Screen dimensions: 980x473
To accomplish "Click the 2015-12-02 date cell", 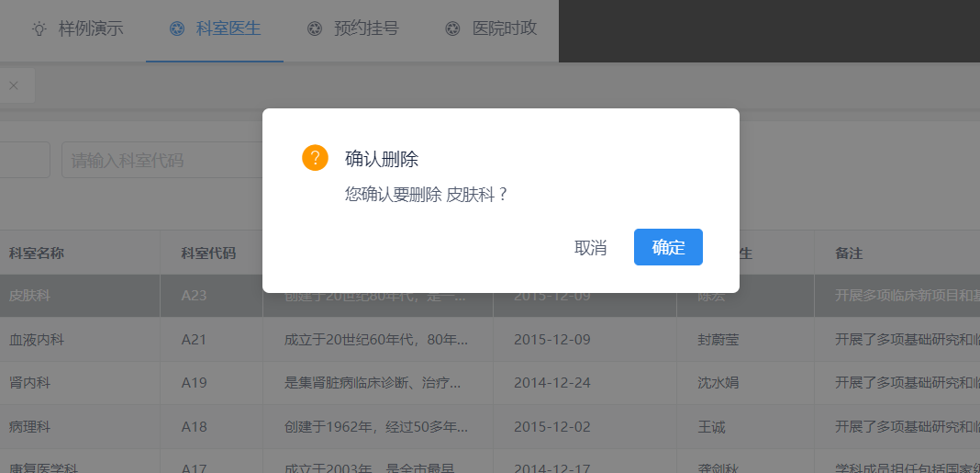I will [551, 427].
